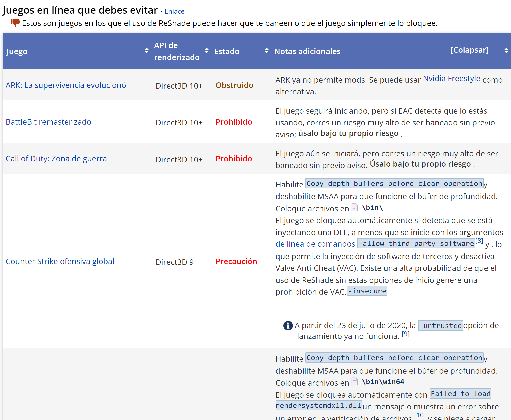The width and height of the screenshot is (511, 420).
Task: Sort by Notas adicionales arrows
Action: pyautogui.click(x=506, y=51)
